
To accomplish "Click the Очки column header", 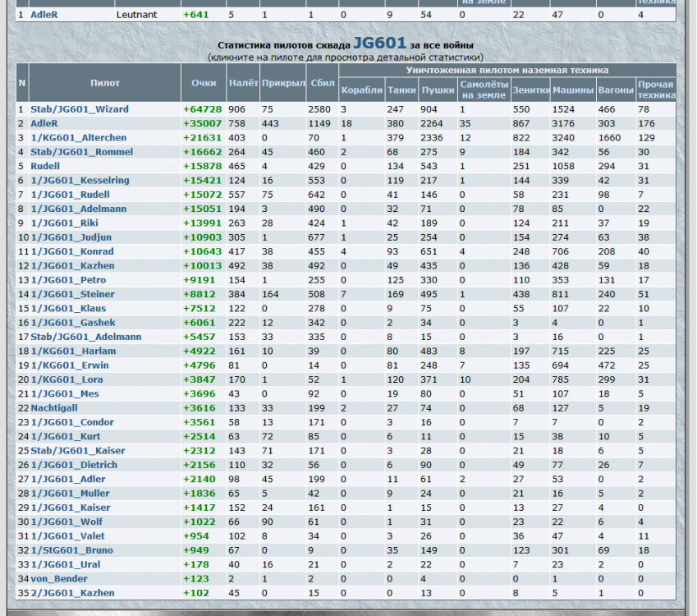I will point(204,83).
